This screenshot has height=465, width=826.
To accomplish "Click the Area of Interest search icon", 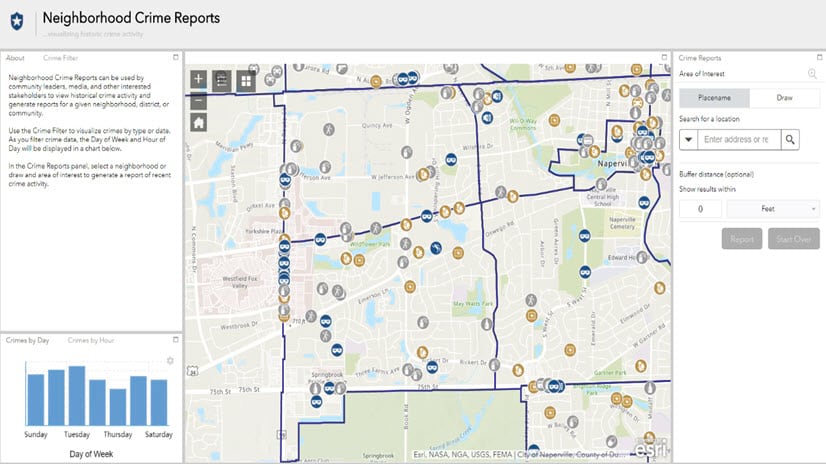I will 812,74.
